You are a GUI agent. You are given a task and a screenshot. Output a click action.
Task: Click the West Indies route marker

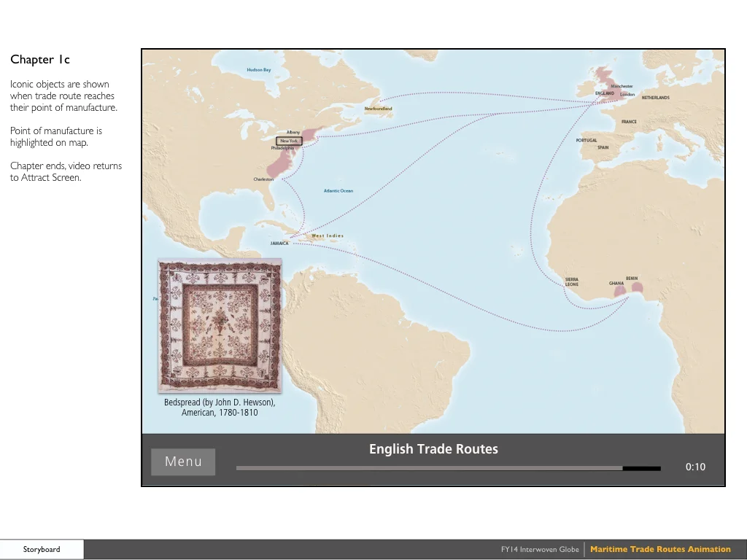(327, 236)
